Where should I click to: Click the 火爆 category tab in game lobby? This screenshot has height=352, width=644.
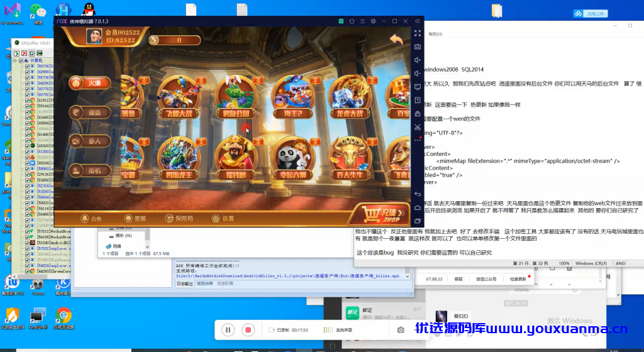[x=89, y=83]
